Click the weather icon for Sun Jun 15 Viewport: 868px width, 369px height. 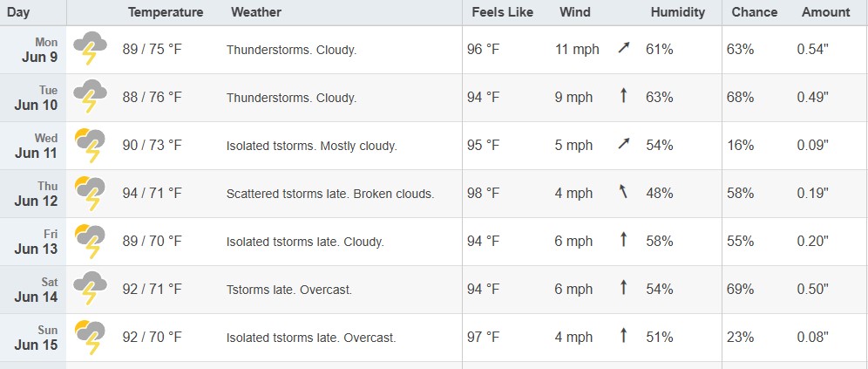(91, 337)
